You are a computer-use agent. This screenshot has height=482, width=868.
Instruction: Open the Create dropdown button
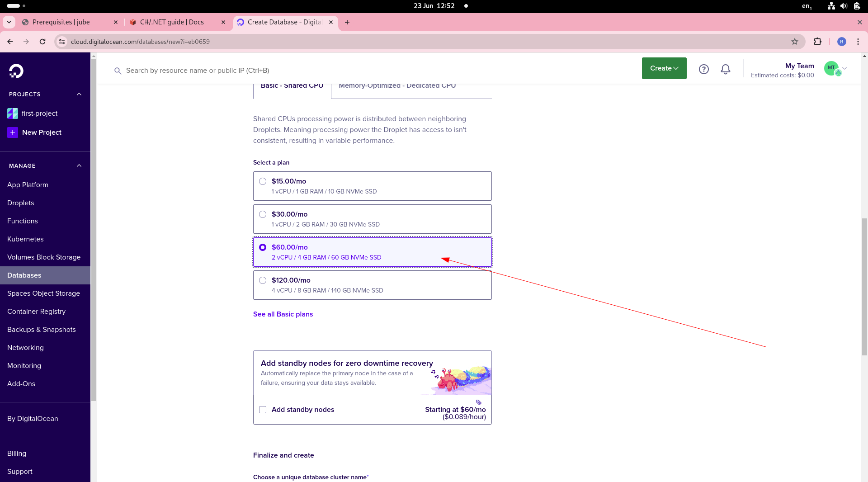tap(664, 68)
